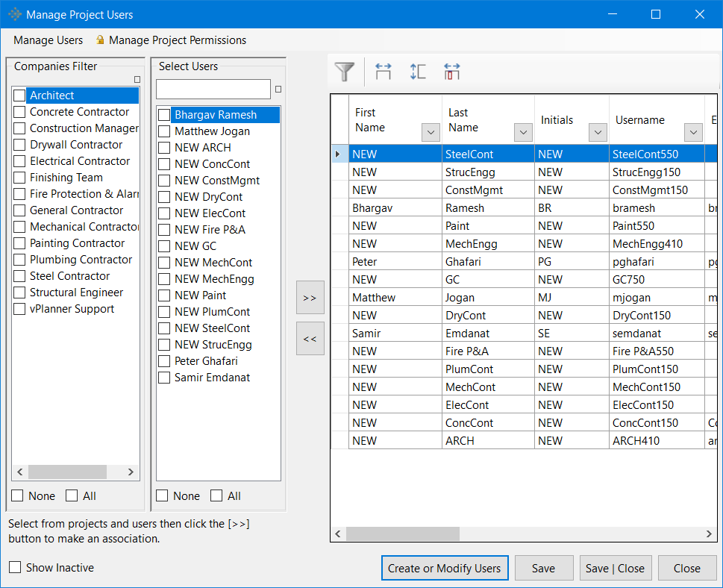The image size is (723, 588).
Task: Click the >> associate users button
Action: click(x=310, y=298)
